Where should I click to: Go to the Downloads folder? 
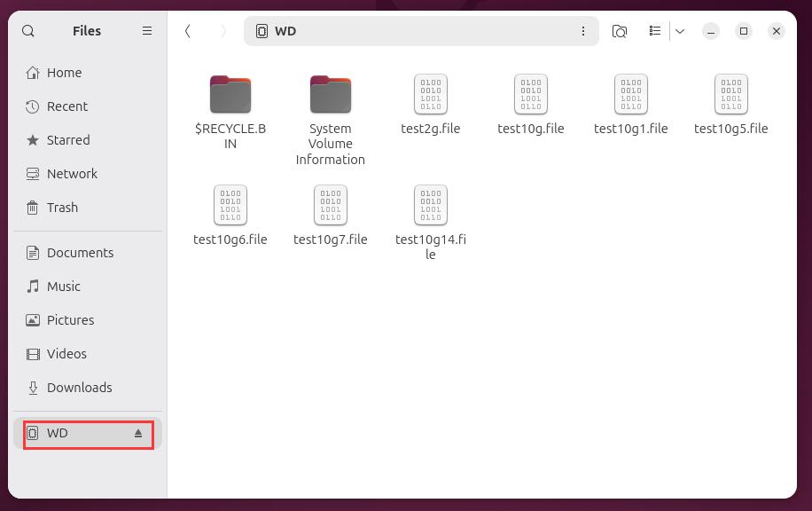[x=79, y=388]
